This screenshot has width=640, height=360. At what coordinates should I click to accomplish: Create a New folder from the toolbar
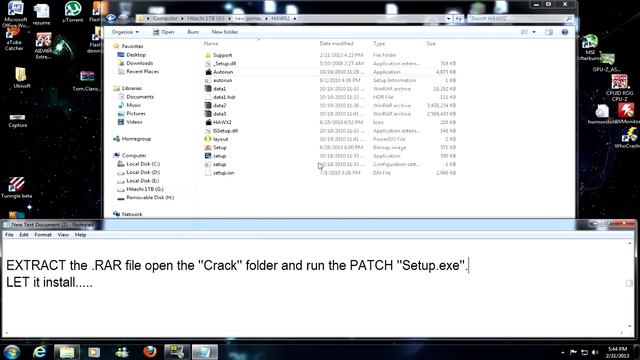point(224,32)
